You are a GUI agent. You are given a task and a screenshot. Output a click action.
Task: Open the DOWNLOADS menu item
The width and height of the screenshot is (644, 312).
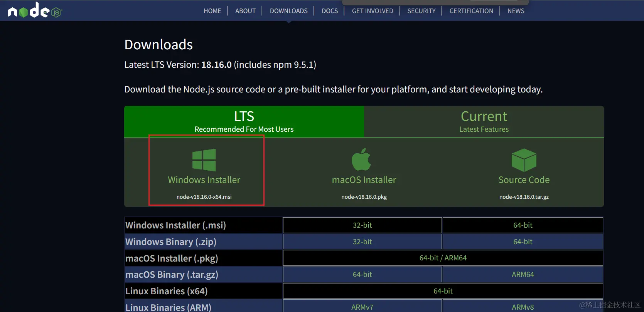[x=289, y=11]
